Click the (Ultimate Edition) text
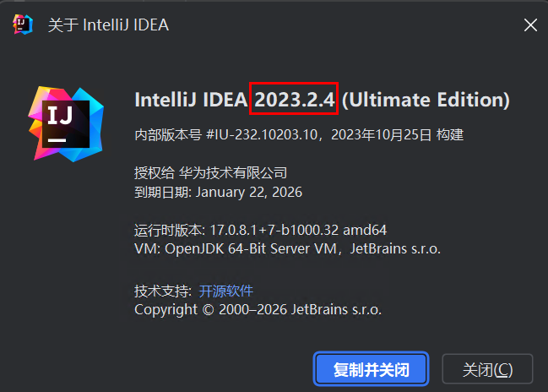 coord(426,100)
